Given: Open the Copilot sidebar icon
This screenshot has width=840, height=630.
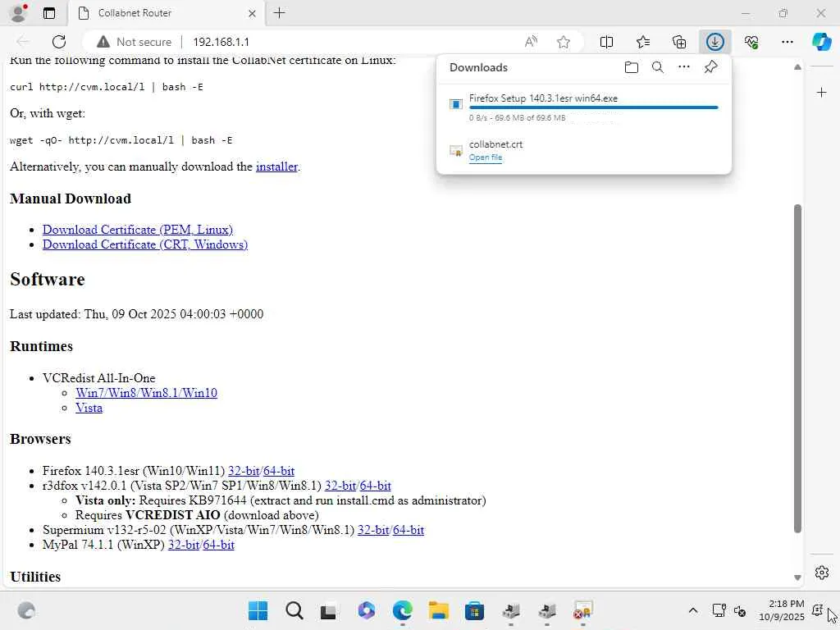Looking at the screenshot, I should point(822,42).
